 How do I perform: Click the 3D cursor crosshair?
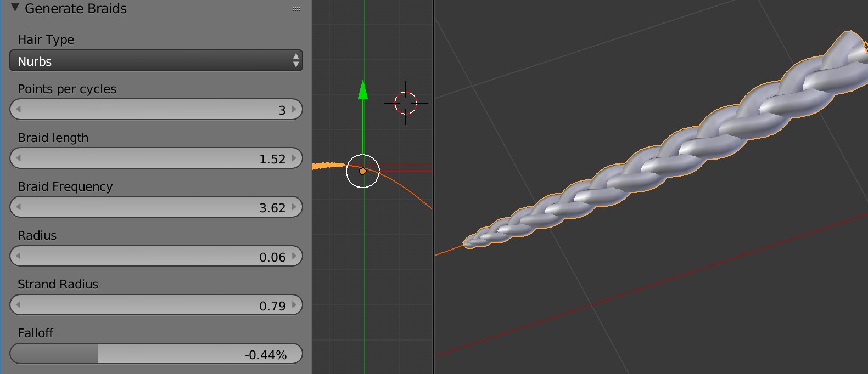406,103
